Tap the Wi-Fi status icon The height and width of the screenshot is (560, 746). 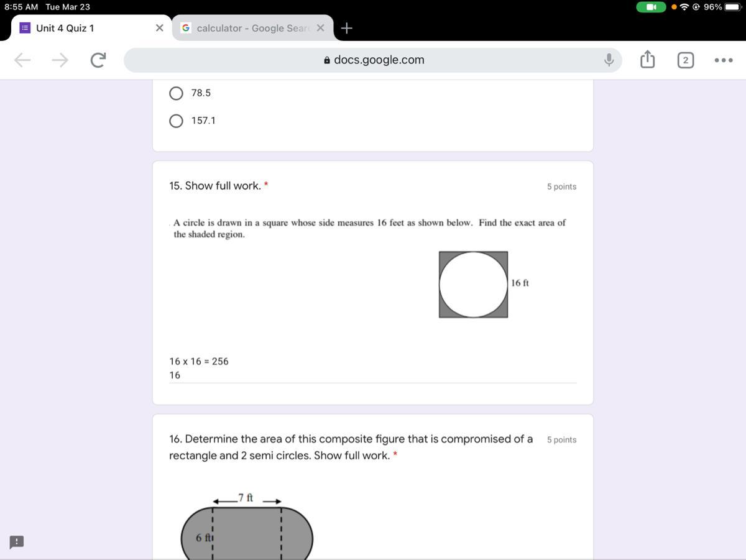pos(684,7)
